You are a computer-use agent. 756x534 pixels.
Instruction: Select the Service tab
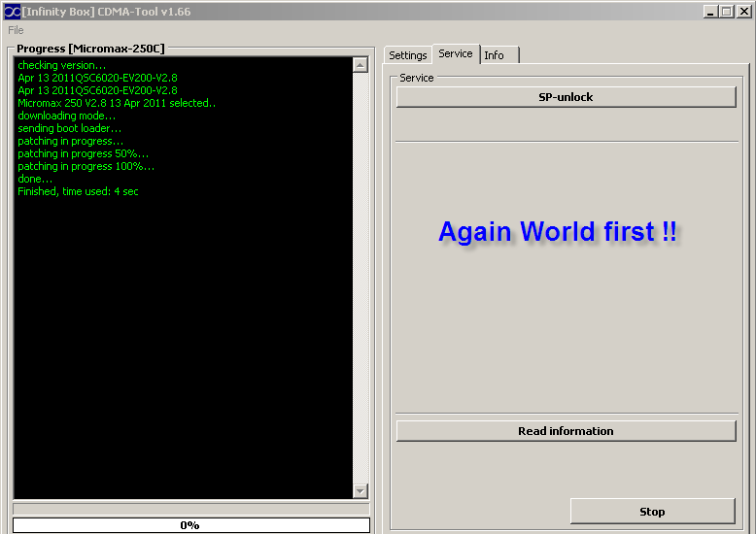click(x=455, y=54)
